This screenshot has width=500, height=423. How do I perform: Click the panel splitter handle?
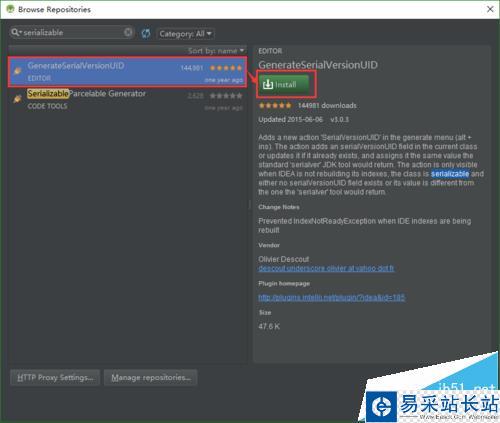click(250, 204)
